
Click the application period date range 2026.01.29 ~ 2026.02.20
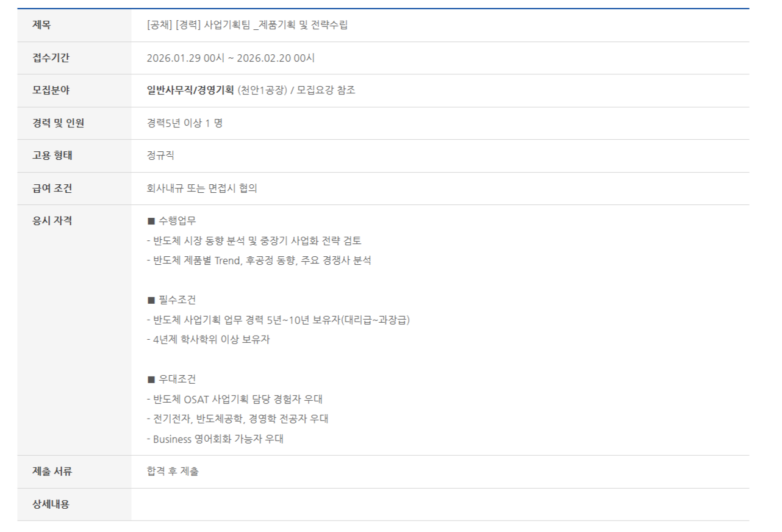[x=231, y=58]
